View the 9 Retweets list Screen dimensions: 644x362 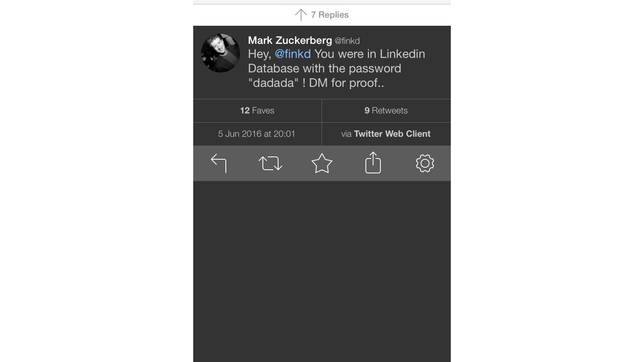point(386,111)
